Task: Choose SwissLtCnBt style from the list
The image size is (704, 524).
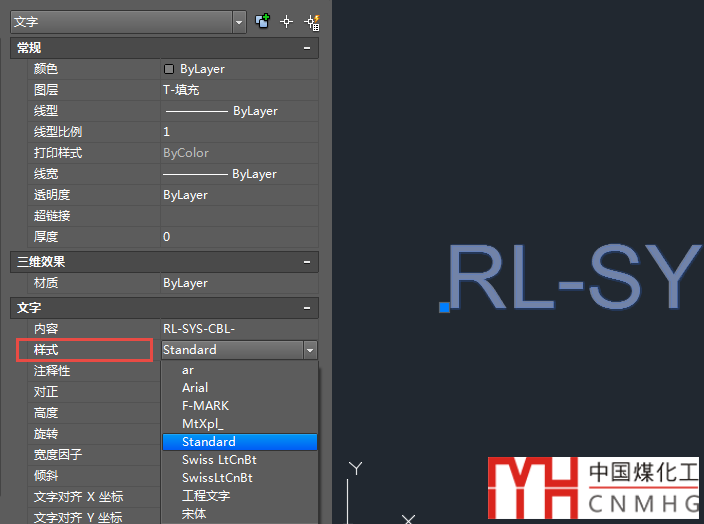Action: [217, 478]
